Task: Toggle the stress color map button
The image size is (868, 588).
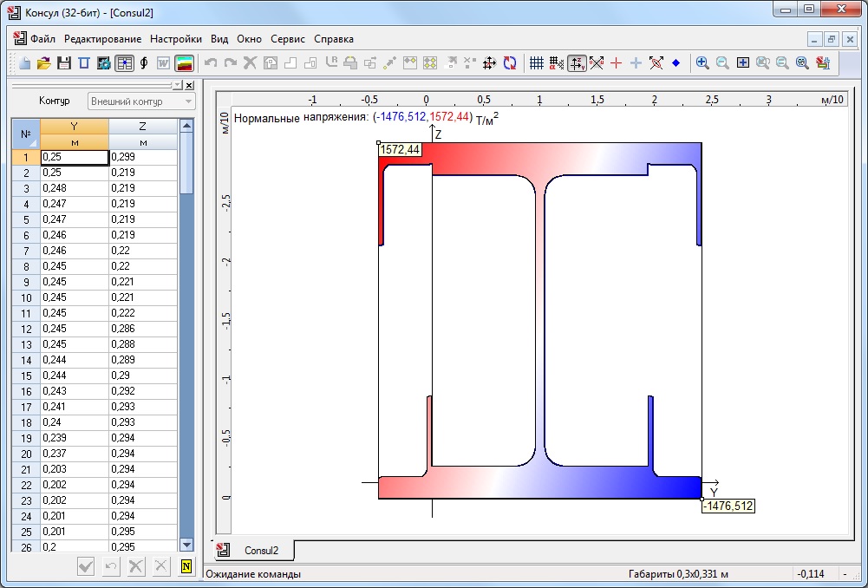Action: 184,62
